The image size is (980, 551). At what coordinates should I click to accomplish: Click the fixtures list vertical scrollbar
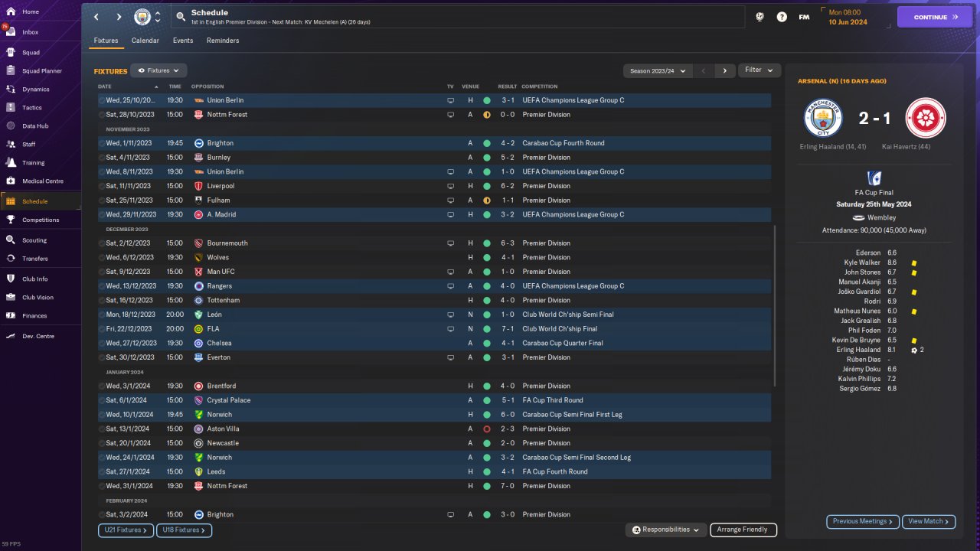pos(775,305)
